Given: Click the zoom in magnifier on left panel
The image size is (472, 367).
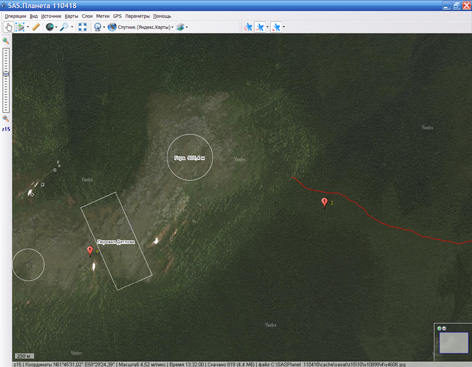Looking at the screenshot, I should click(6, 41).
